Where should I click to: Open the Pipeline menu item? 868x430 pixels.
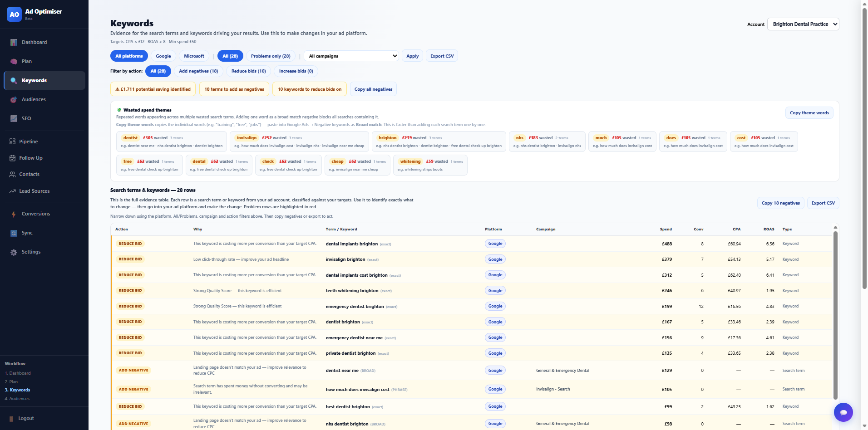click(44, 142)
